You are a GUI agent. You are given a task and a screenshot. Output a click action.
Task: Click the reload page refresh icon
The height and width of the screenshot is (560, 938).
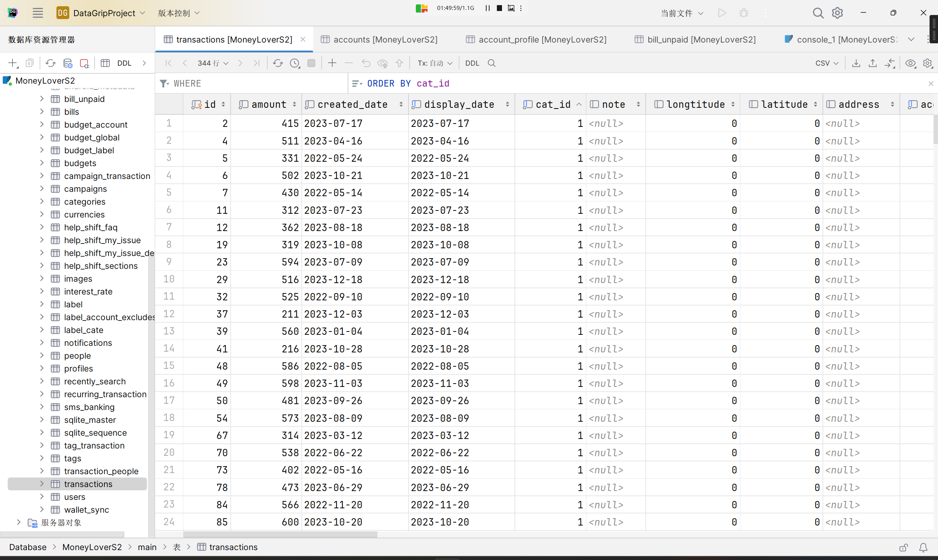(x=278, y=63)
